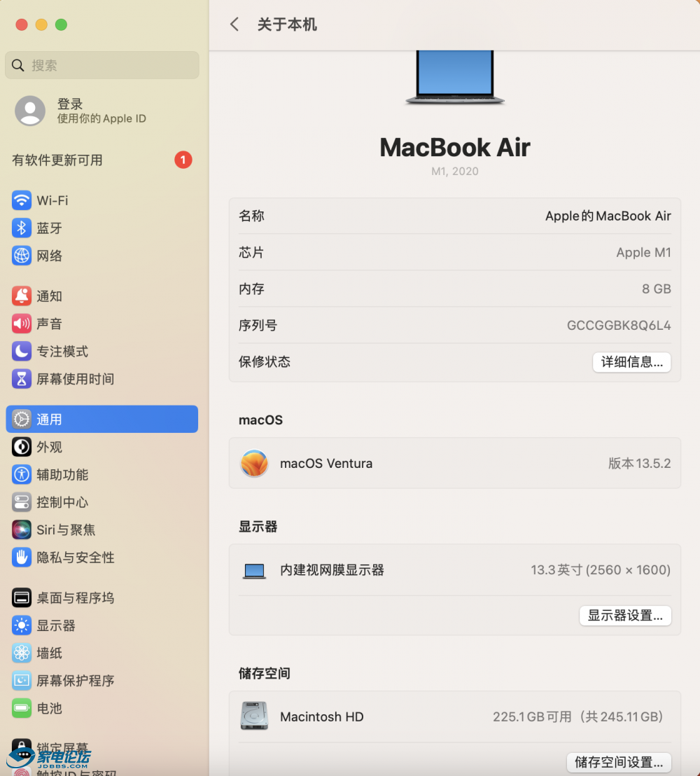Screen dimensions: 700x776
Task: Click the large MacBook Air heading
Action: (x=454, y=148)
